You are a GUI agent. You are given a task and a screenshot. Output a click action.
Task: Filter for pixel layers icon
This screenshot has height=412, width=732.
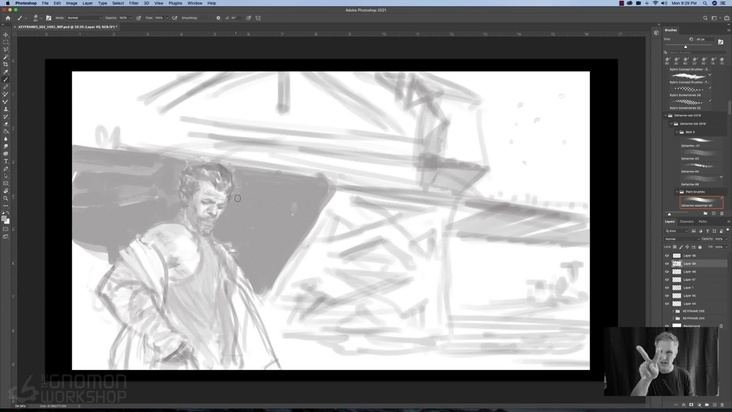pyautogui.click(x=694, y=231)
